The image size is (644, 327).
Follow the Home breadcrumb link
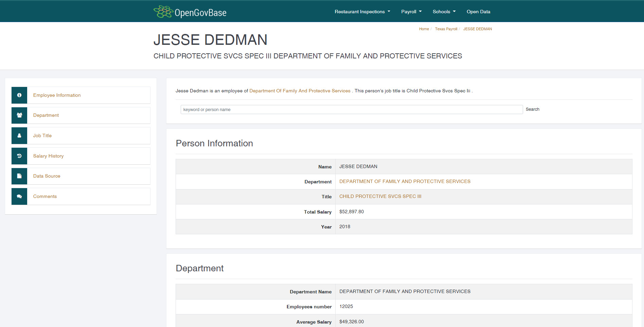tap(424, 29)
